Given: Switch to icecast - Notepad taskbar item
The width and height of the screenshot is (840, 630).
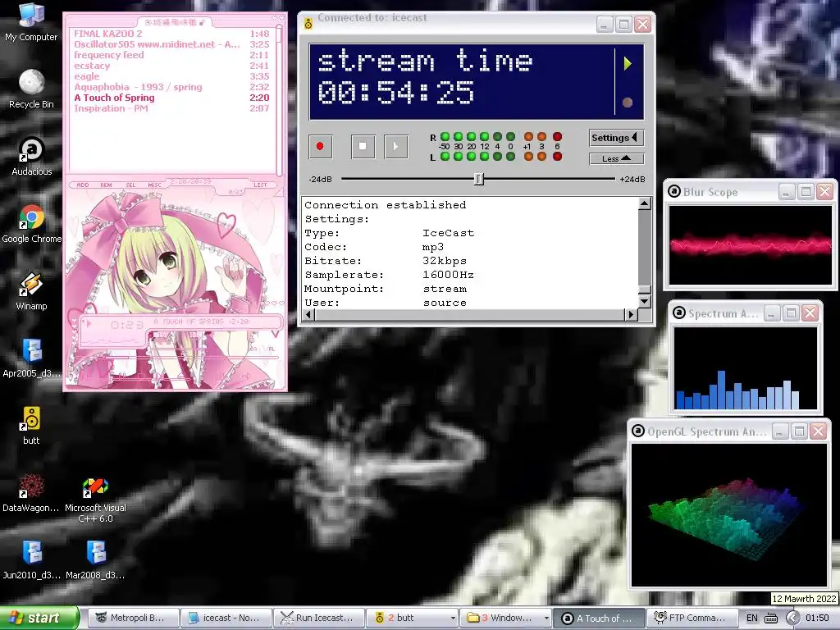Looking at the screenshot, I should coord(226,618).
